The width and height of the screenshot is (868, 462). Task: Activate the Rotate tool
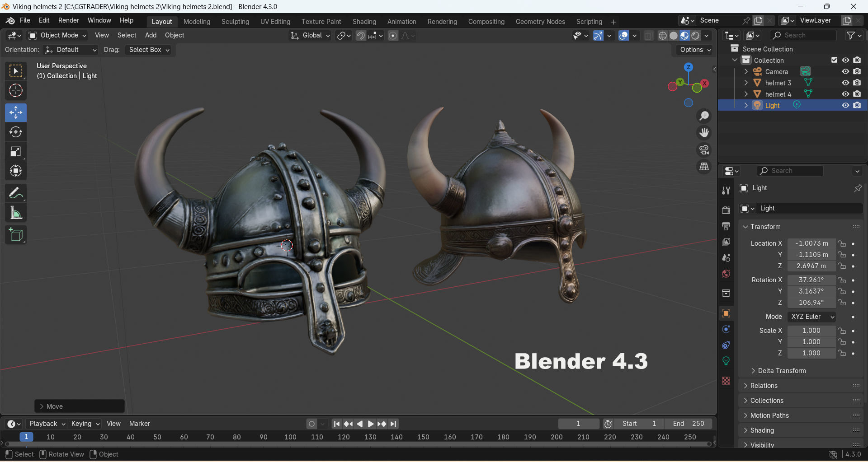pyautogui.click(x=16, y=132)
